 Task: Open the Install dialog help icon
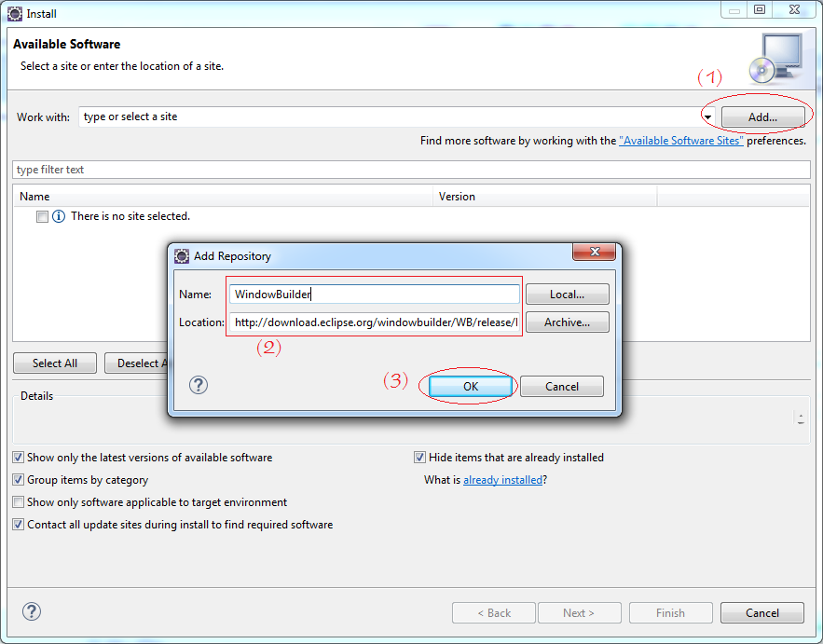point(32,611)
